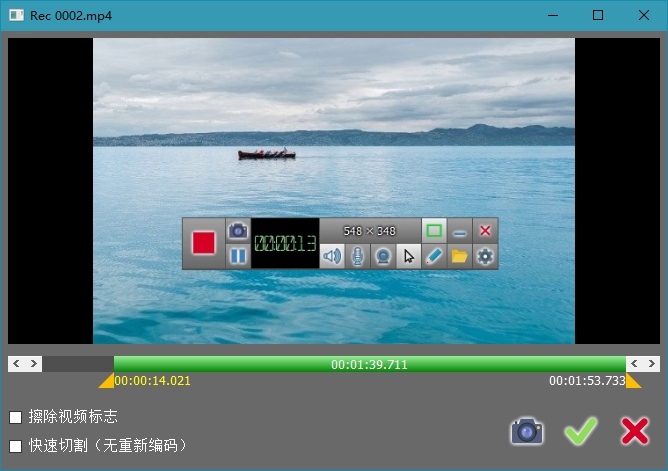Close the Rec 0002.mp4 window
This screenshot has width=668, height=471.
click(644, 15)
